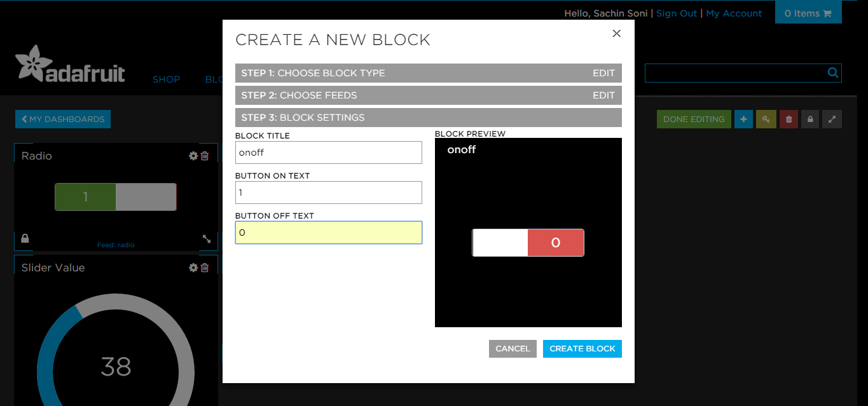This screenshot has height=406, width=868.
Task: Focus the Block Title input field
Action: [328, 152]
